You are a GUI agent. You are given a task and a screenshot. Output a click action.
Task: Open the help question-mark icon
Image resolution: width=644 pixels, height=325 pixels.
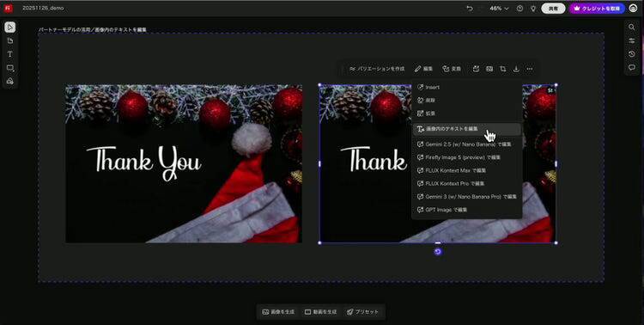tap(520, 9)
